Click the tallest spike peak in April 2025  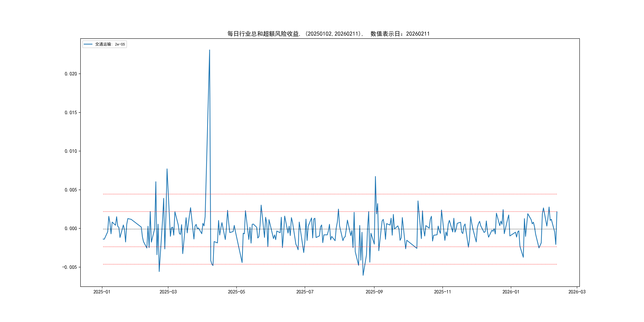(x=209, y=50)
